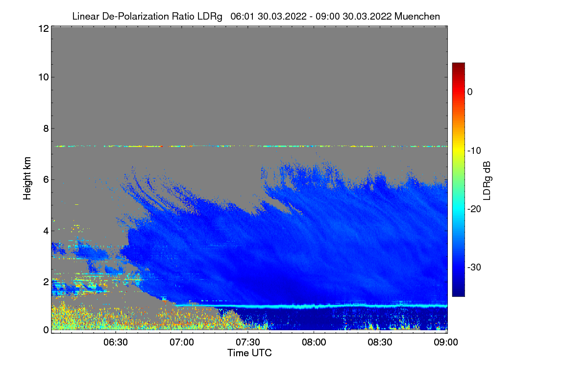Click the height tick label '4'
Screen dimensions: 588x392
[46, 230]
